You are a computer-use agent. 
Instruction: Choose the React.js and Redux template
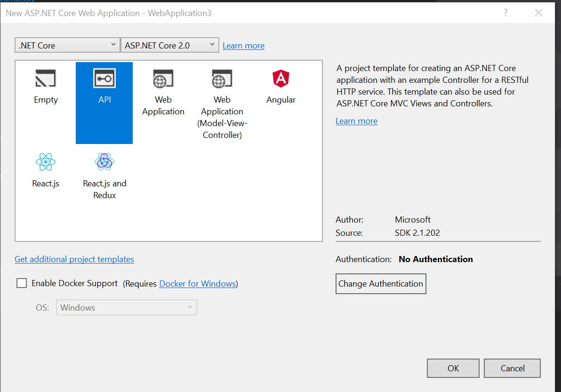coord(104,167)
